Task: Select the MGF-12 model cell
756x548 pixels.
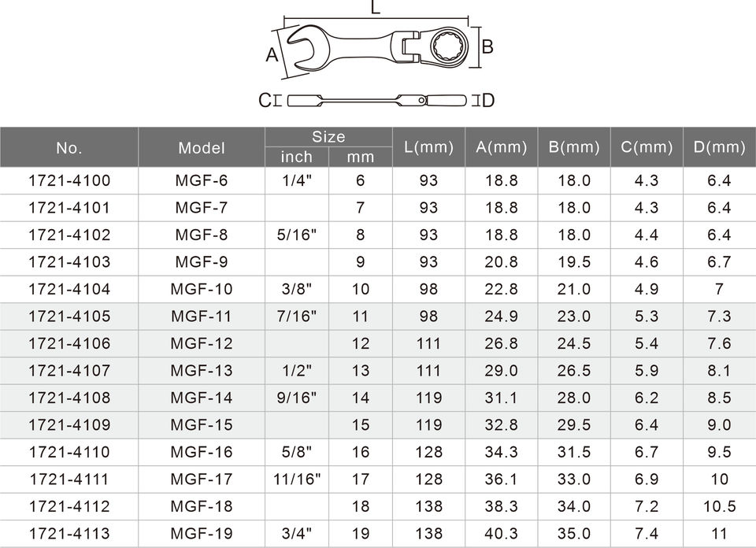Action: [202, 344]
